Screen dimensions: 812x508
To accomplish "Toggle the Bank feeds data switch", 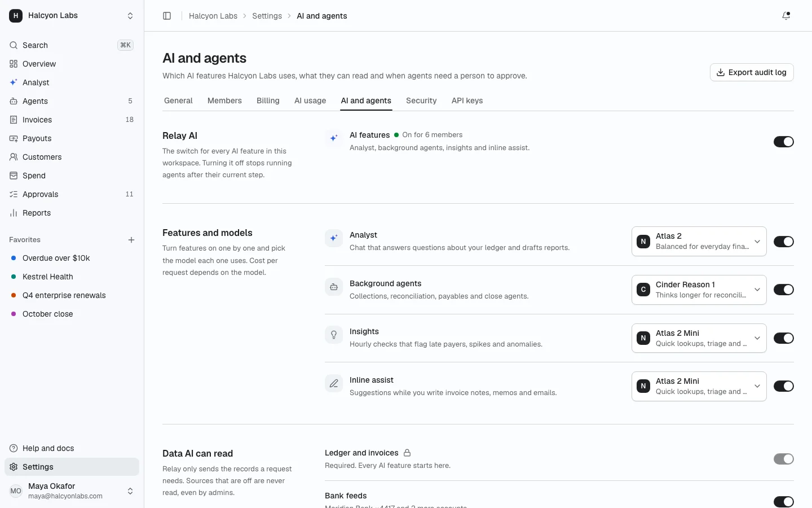I will tap(784, 502).
